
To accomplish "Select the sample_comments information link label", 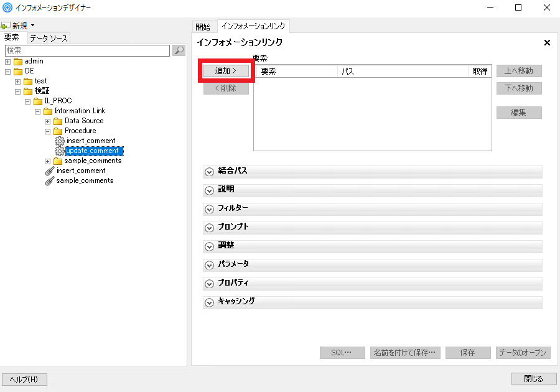I will point(85,181).
